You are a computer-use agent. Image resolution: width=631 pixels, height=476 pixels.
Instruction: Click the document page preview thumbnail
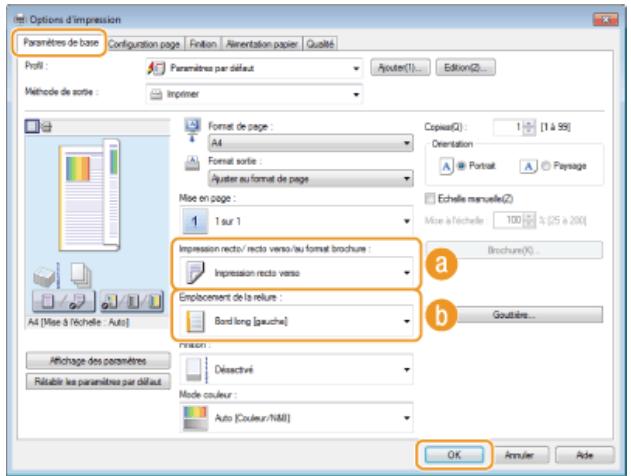point(89,196)
